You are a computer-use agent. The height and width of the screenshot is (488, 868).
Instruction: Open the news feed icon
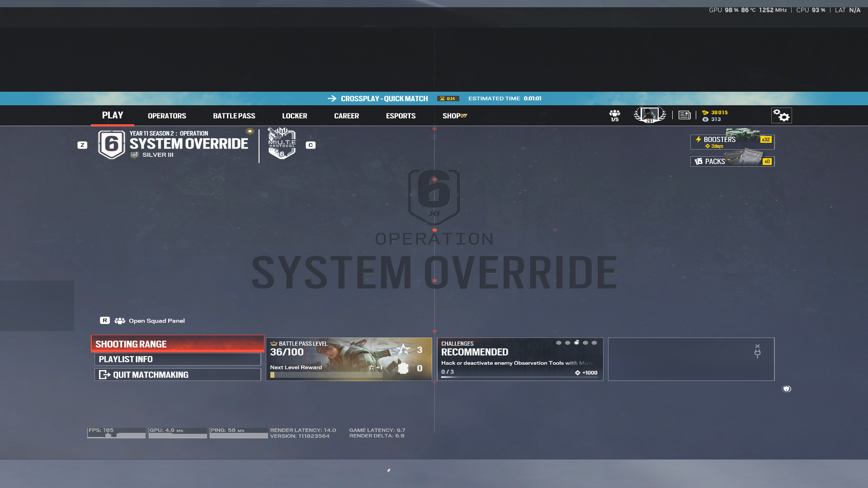click(684, 115)
